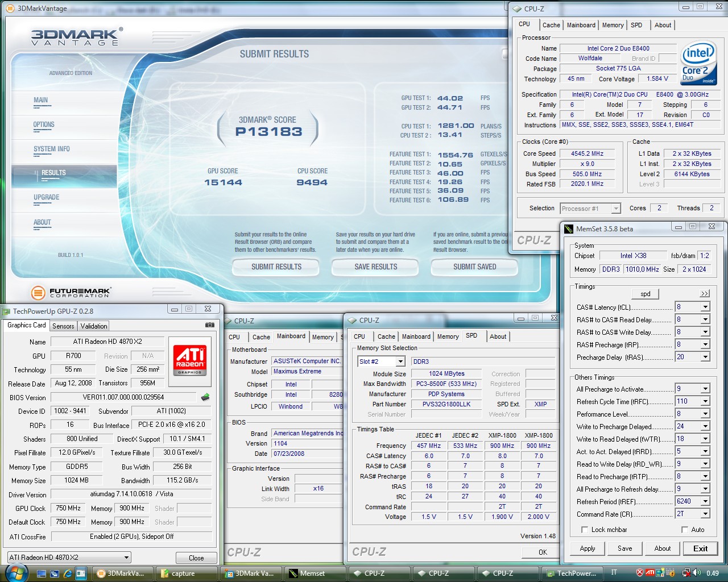Open the Write to Read Delayed (tWTR) dropdown
Viewport: 728px width, 582px height.
[x=705, y=439]
